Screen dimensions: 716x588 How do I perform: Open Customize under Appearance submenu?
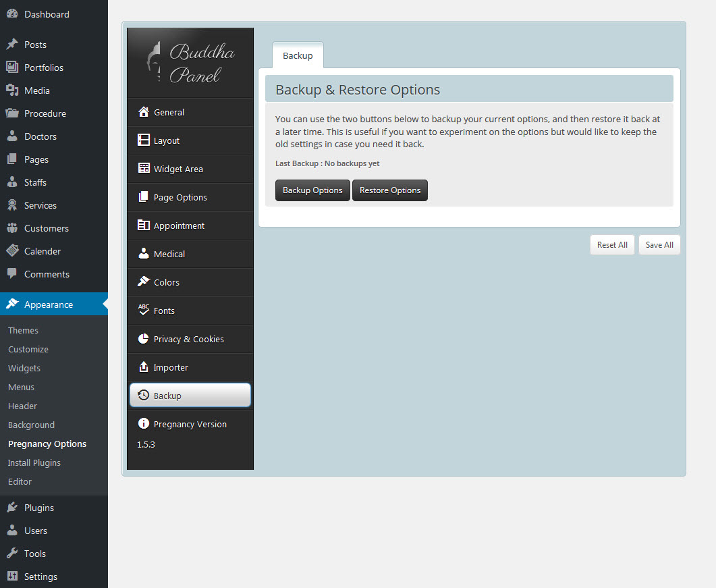[28, 349]
